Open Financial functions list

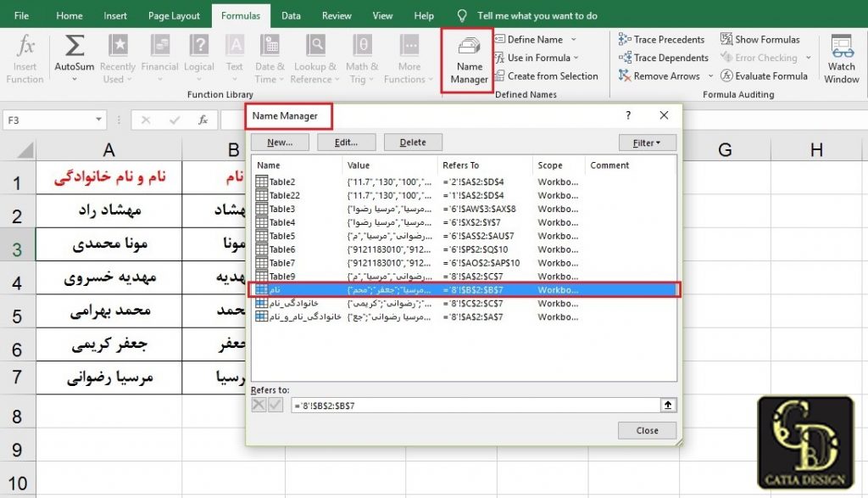pos(159,59)
